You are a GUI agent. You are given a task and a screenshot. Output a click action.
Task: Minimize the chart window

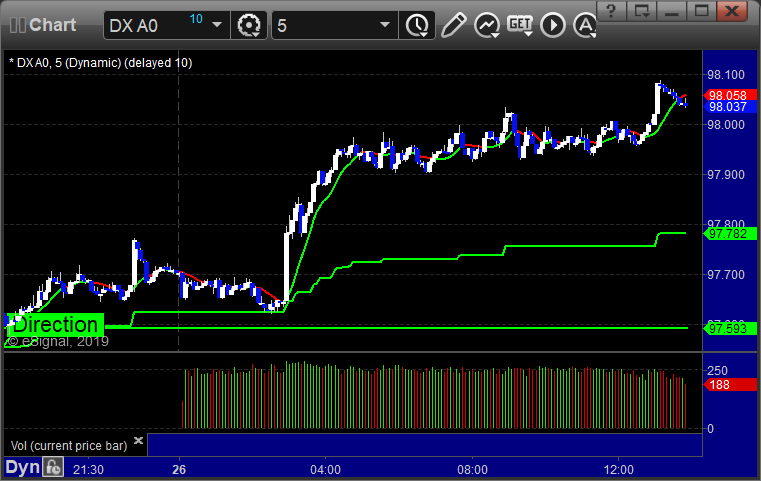coord(672,11)
